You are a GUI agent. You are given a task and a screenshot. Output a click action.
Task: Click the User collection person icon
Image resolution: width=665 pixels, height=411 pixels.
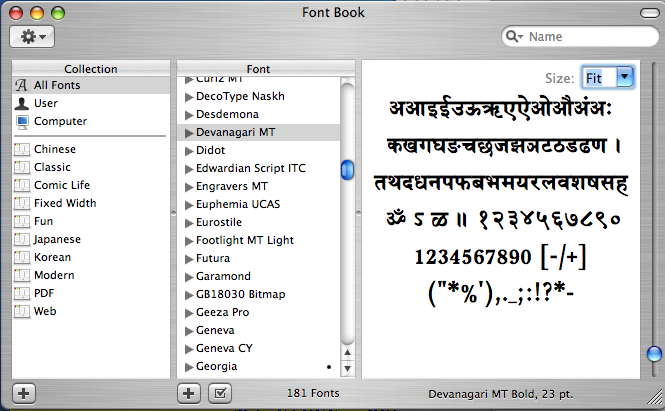(x=22, y=103)
